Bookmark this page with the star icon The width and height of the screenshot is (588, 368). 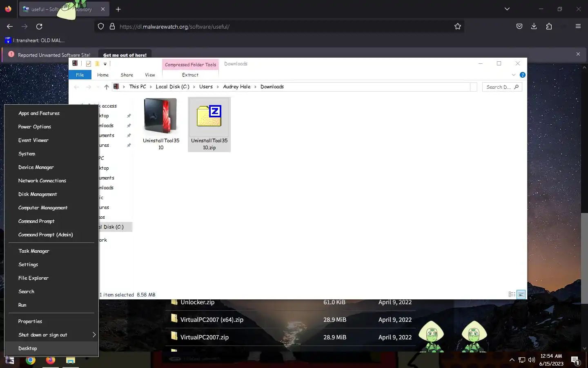tap(458, 27)
